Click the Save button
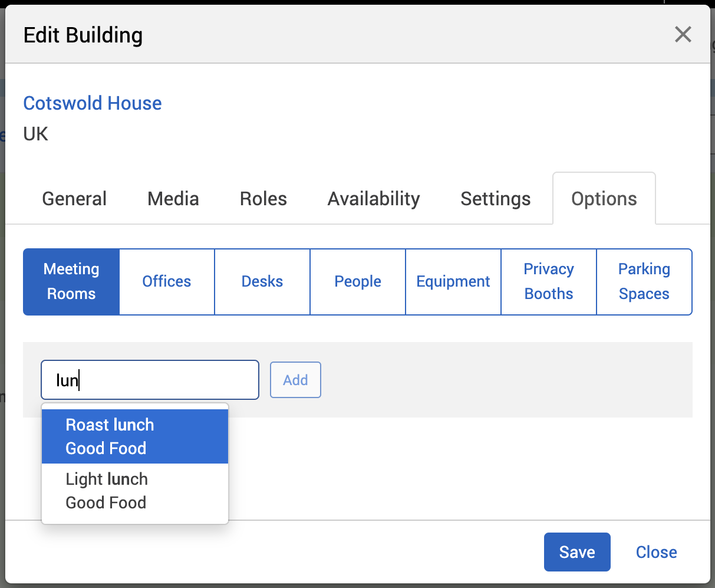This screenshot has width=715, height=588. [576, 552]
